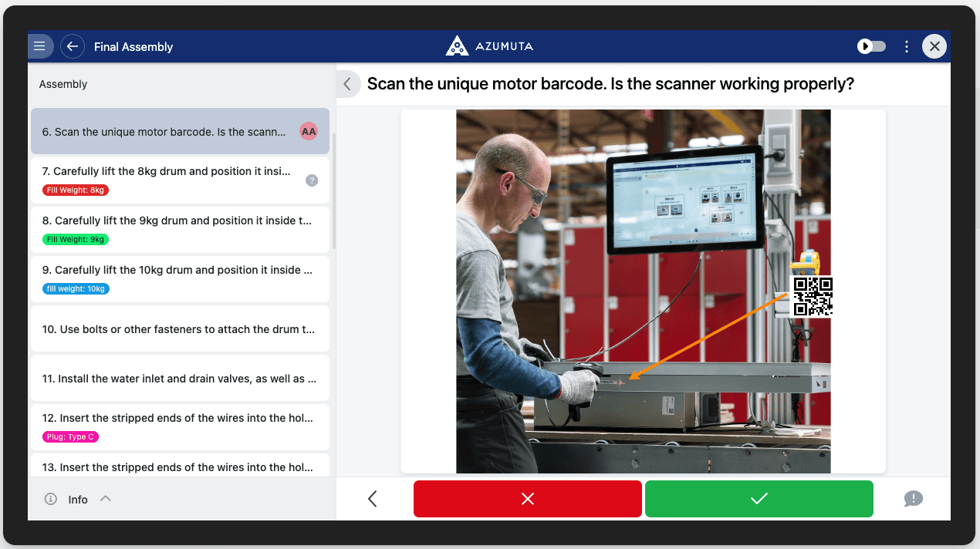The image size is (980, 549).
Task: Click the Azumuta logo
Action: click(x=489, y=46)
